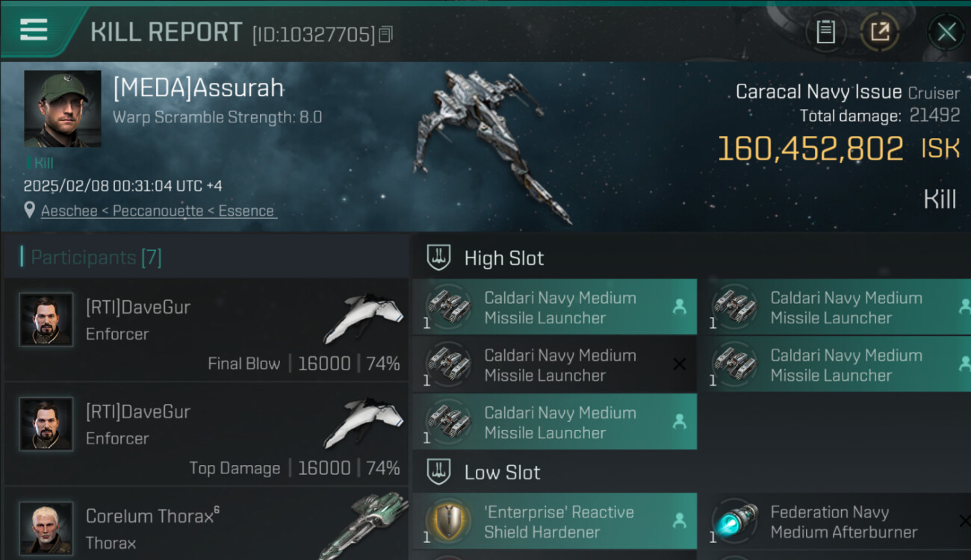Screen dimensions: 971x560
Task: Open Assurah's pilot portrait
Action: click(63, 109)
